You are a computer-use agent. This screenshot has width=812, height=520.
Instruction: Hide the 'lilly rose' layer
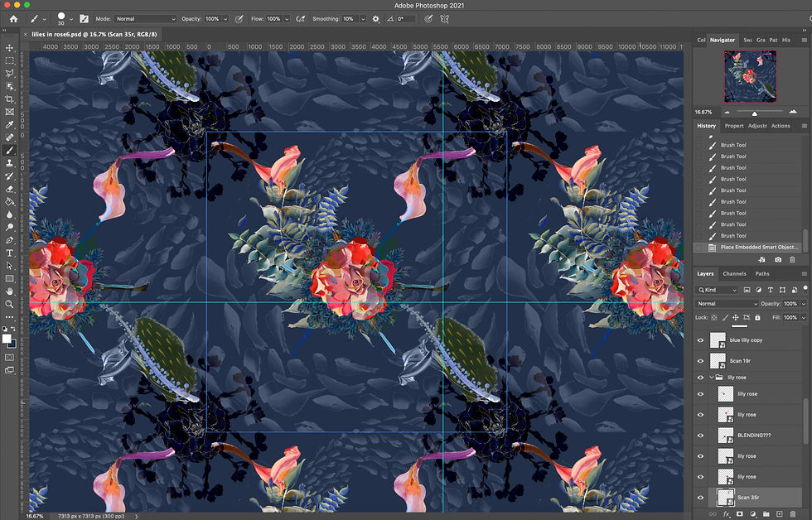coord(701,394)
